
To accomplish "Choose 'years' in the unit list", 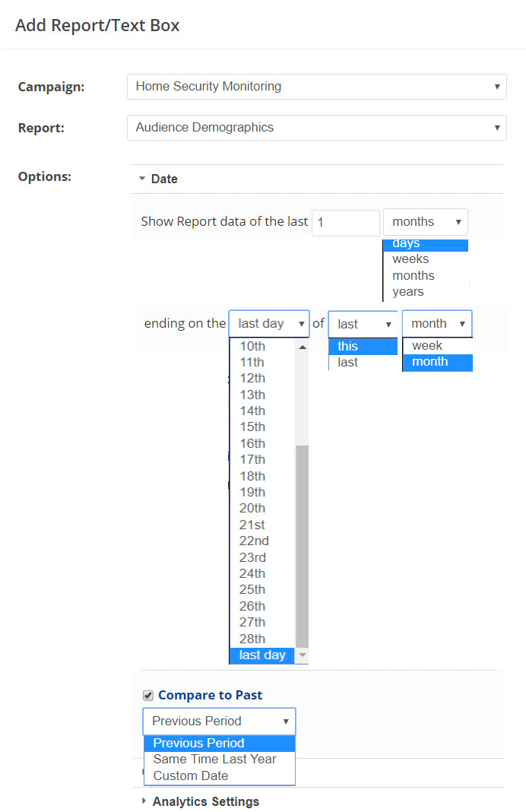I will [x=408, y=292].
